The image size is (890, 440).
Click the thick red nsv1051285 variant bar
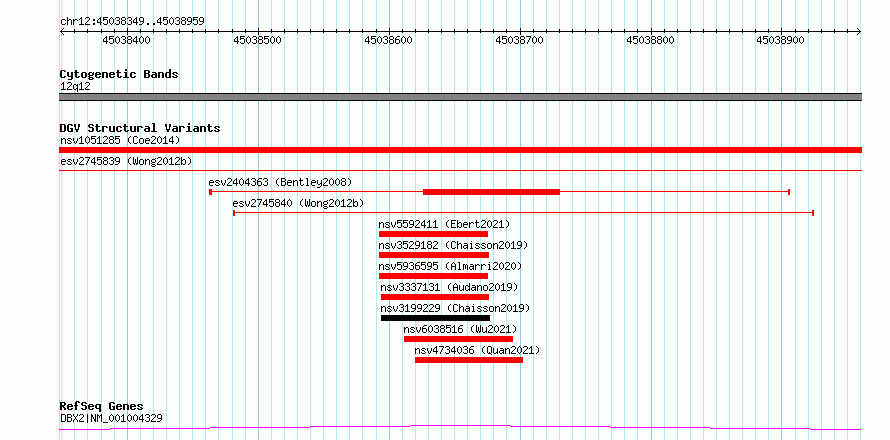(x=460, y=150)
